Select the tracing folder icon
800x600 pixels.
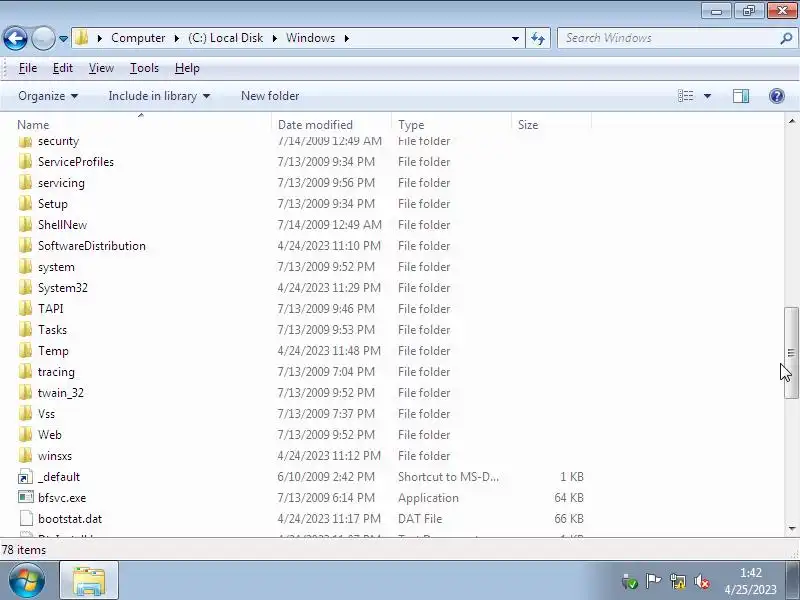tap(25, 371)
